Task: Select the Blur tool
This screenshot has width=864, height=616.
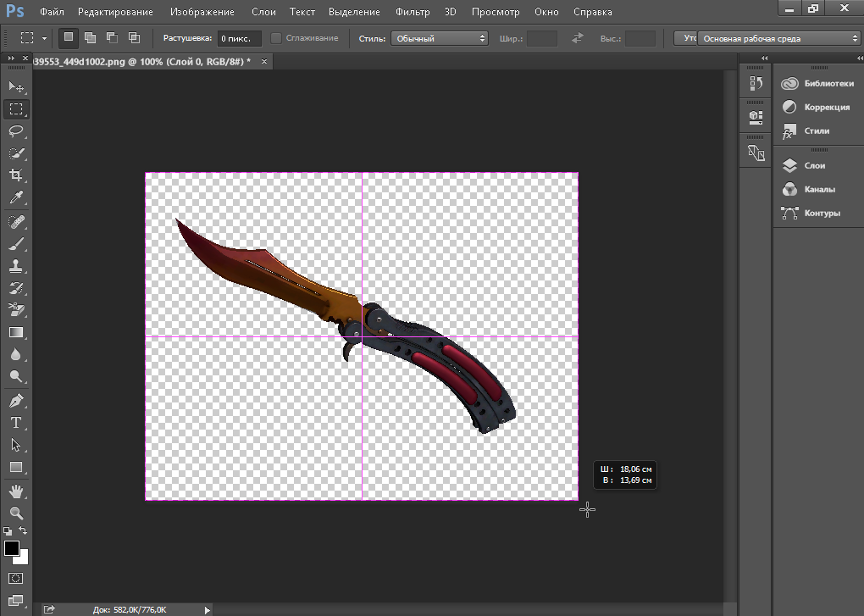Action: (16, 354)
